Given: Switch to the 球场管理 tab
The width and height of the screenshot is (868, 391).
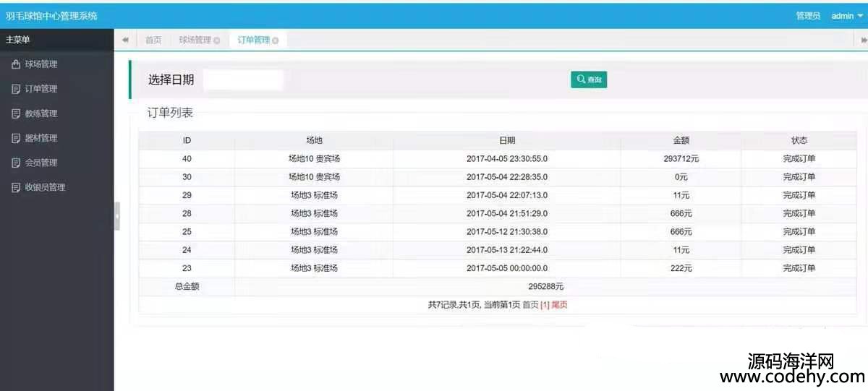Looking at the screenshot, I should [195, 40].
